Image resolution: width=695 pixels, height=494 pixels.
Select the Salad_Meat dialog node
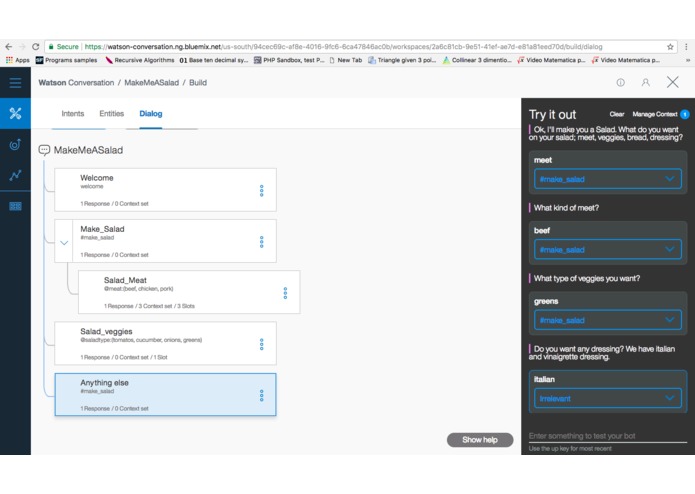click(189, 292)
